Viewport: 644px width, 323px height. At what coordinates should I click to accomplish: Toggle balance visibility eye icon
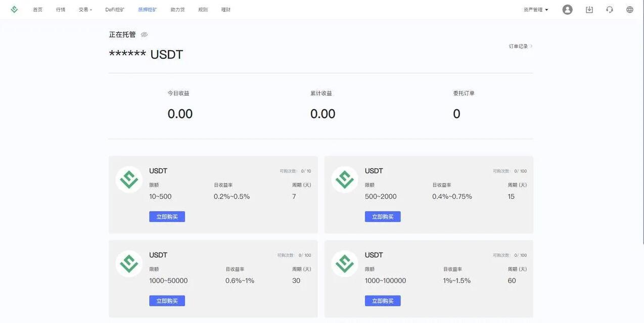(x=144, y=34)
